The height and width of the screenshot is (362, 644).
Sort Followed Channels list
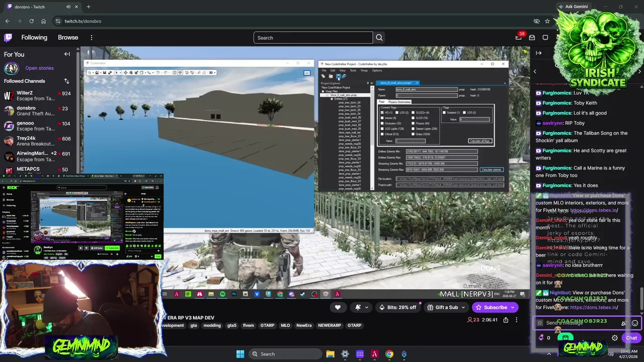click(x=66, y=81)
